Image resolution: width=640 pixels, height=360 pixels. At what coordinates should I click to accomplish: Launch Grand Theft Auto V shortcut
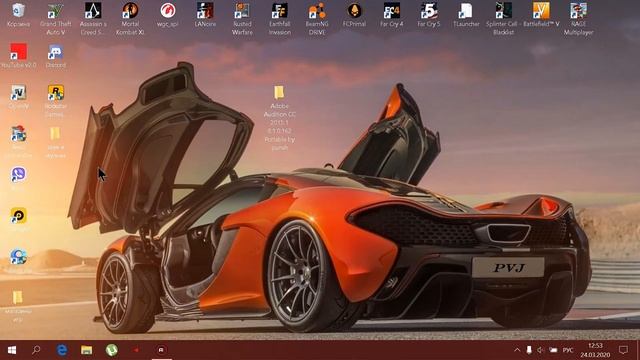(x=56, y=11)
